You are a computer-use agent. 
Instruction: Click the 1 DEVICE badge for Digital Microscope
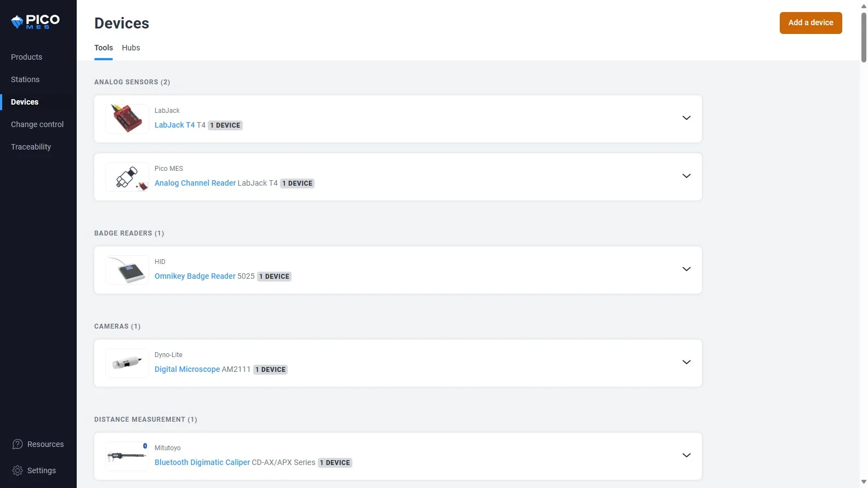pos(271,370)
